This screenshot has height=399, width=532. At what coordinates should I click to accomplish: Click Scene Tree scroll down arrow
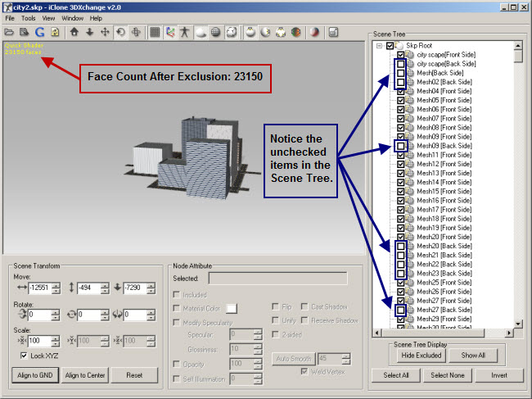coord(518,324)
